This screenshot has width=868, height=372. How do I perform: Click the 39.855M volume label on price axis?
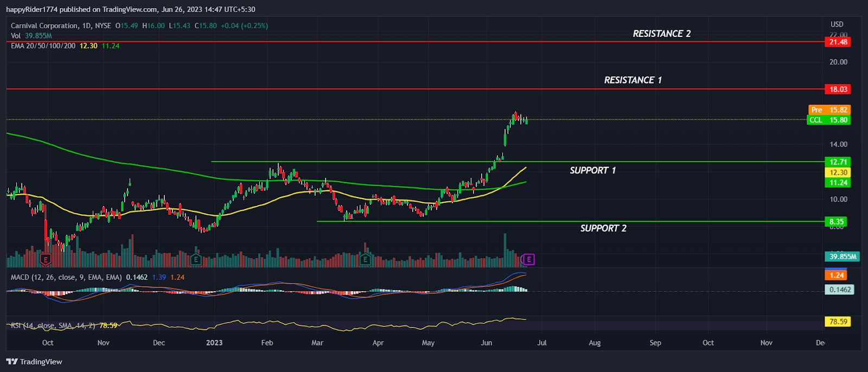[842, 256]
